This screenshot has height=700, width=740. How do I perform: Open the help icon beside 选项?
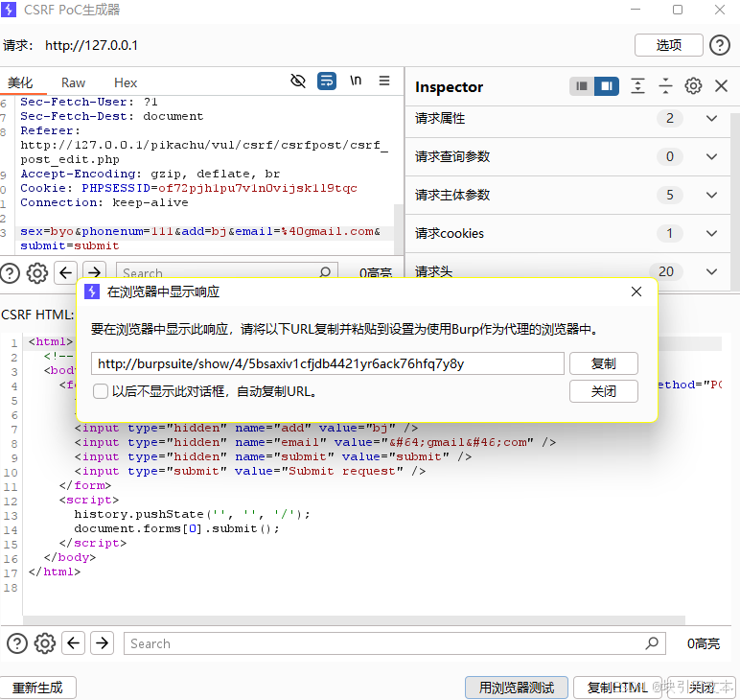tap(719, 45)
